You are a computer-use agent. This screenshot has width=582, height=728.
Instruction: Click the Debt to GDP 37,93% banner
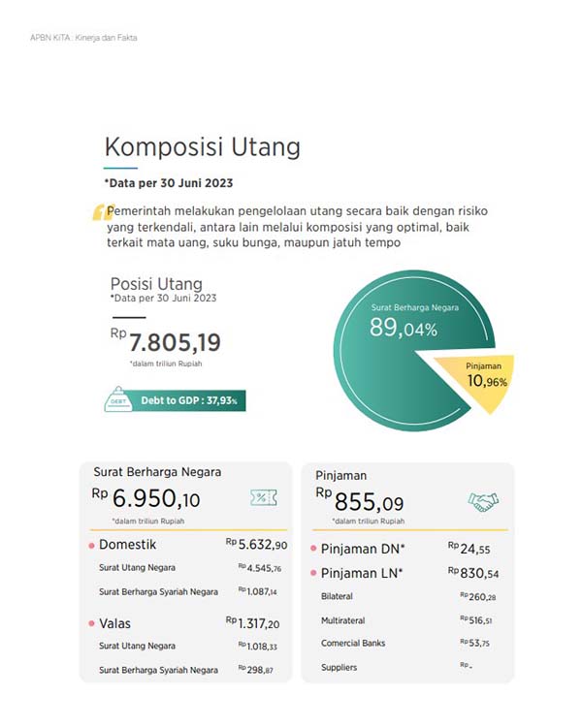pyautogui.click(x=189, y=399)
